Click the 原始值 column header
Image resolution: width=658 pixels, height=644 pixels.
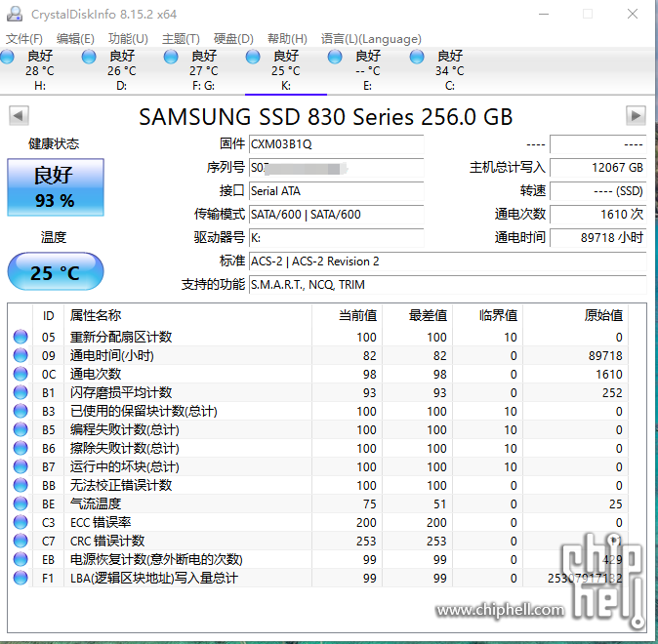coord(575,315)
